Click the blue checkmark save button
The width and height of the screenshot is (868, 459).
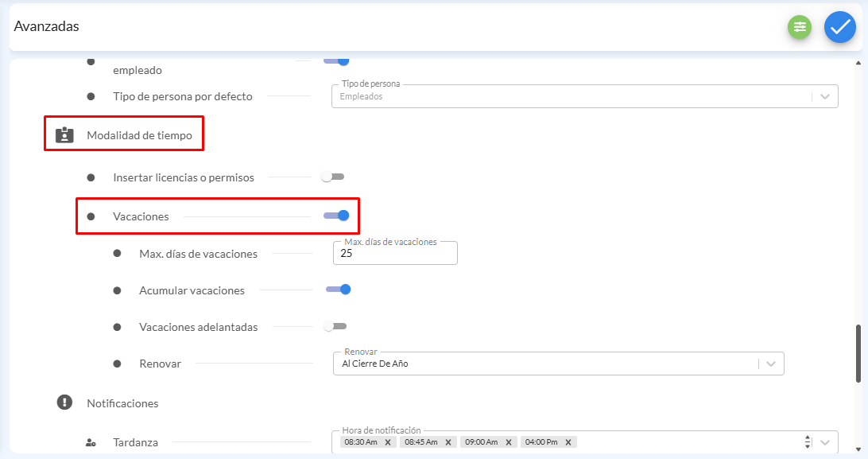[x=839, y=27]
